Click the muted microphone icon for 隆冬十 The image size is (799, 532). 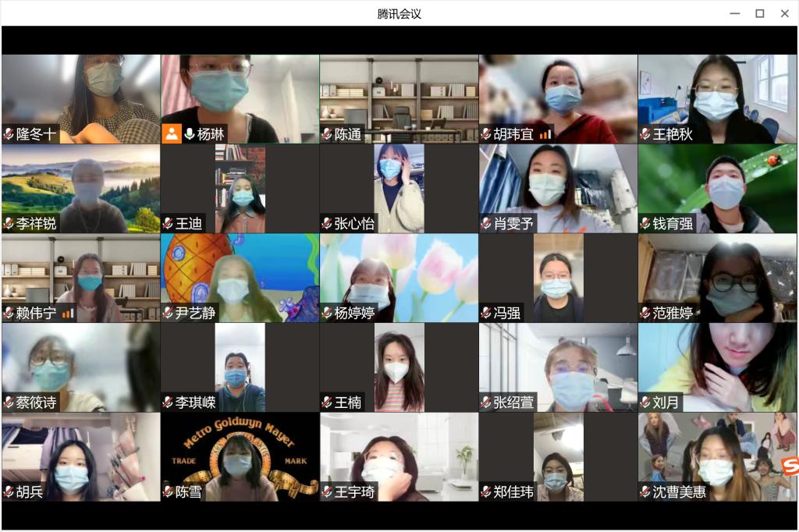pos(9,134)
